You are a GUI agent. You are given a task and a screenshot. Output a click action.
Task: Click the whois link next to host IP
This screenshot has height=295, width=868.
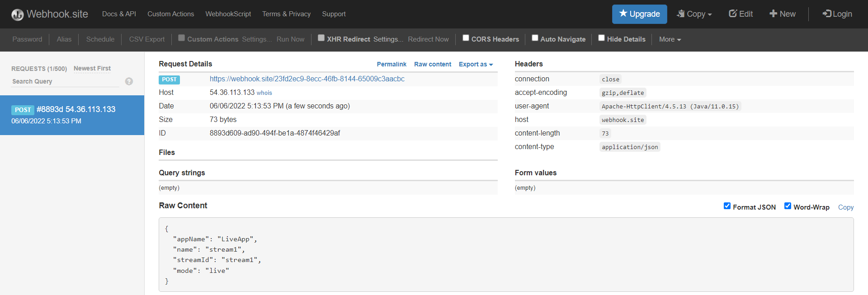pyautogui.click(x=264, y=93)
